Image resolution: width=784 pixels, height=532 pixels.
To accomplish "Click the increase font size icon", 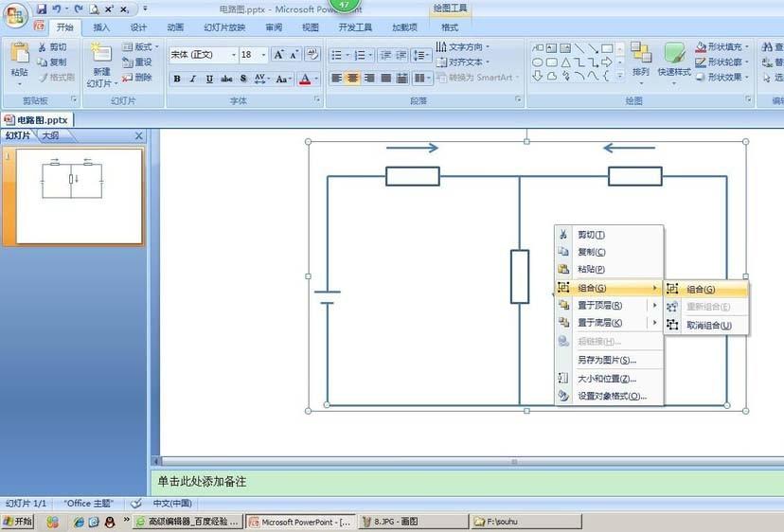I will (x=279, y=55).
